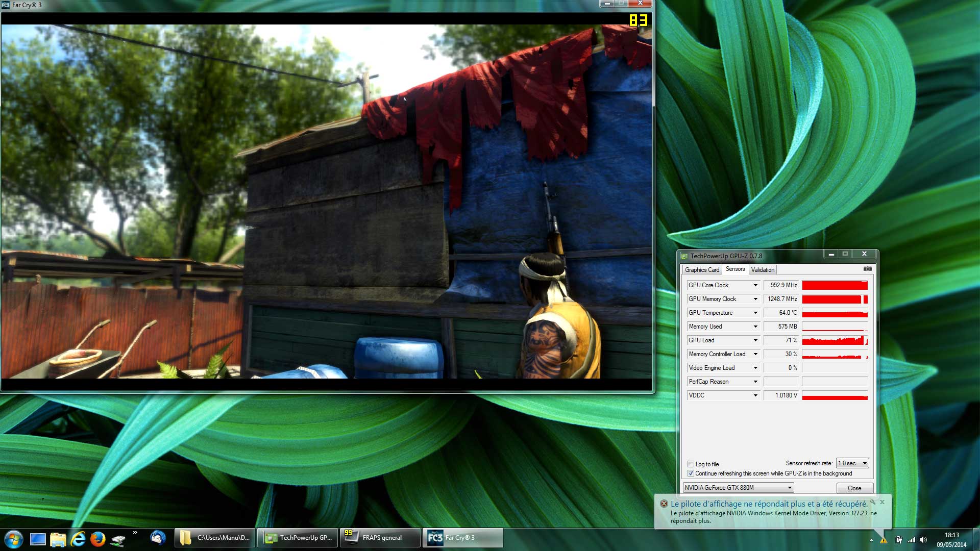Click the notification balloon wrench icon
The height and width of the screenshot is (551, 980).
tap(873, 502)
